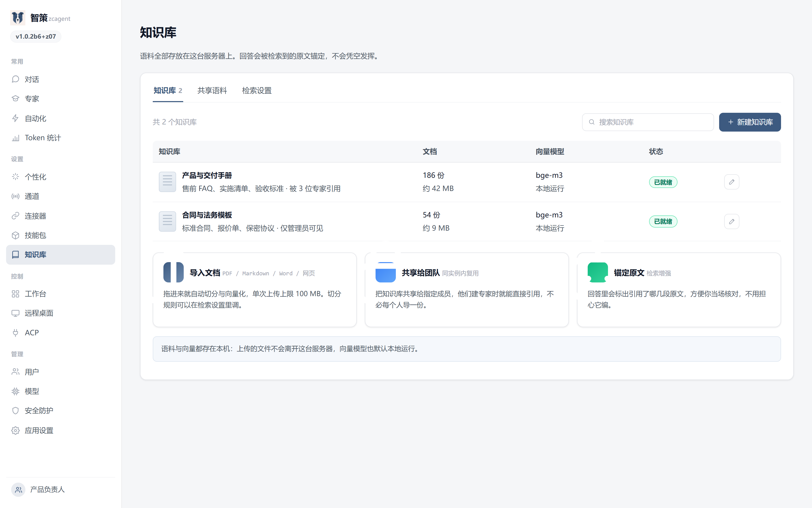812x508 pixels.
Task: Click the 智策 dog logo
Action: click(18, 18)
